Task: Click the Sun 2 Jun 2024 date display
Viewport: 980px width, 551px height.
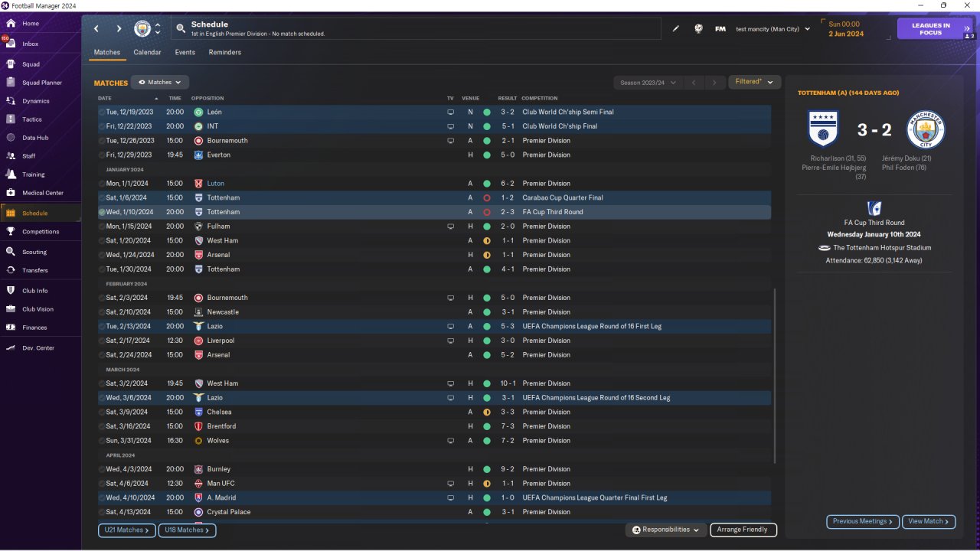Action: (x=845, y=29)
